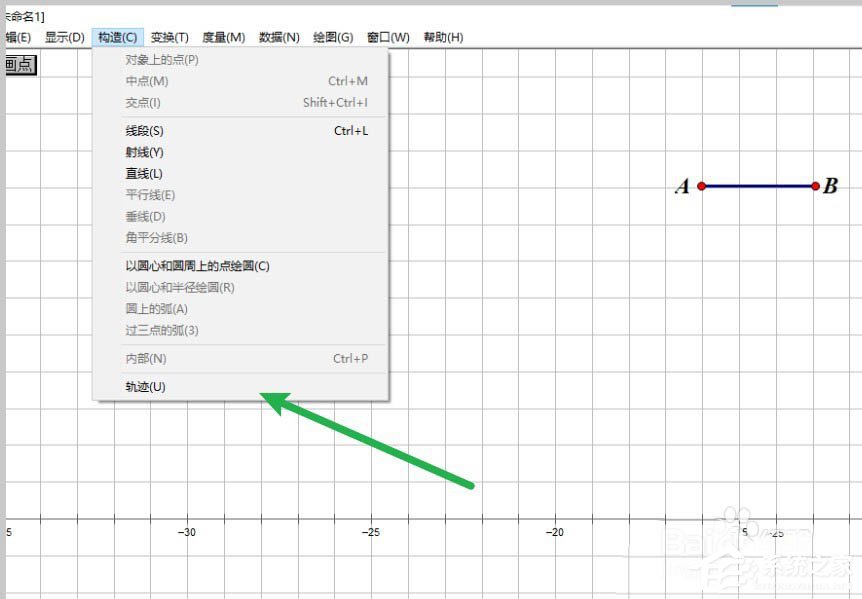Open the 绘图(G) Graph menu
Viewport: 862px width, 599px height.
[331, 37]
